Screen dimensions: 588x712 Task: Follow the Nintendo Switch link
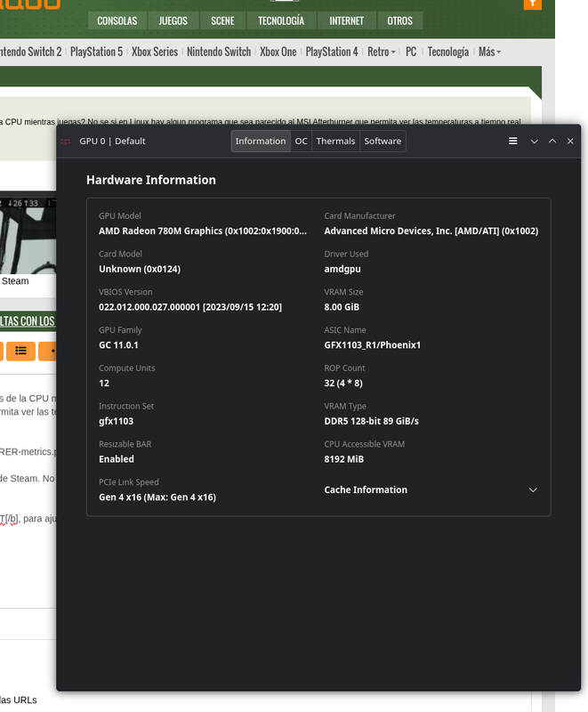coord(219,52)
